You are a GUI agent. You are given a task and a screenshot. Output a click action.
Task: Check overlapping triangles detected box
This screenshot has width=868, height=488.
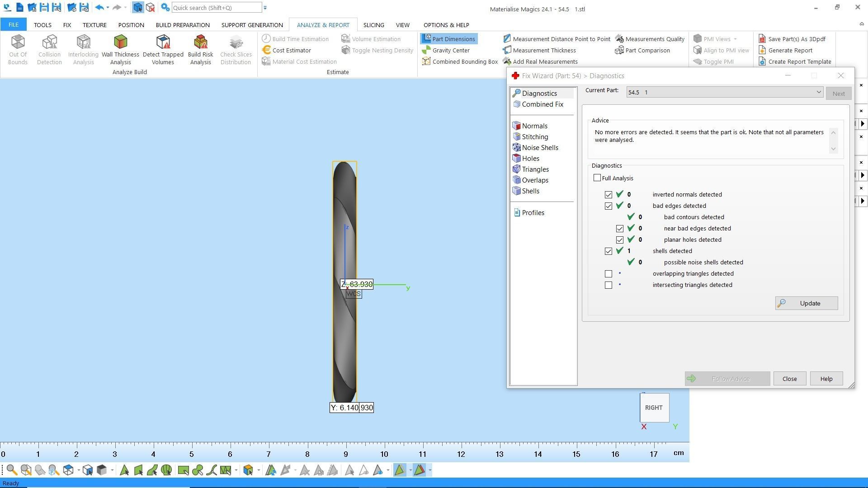coord(609,274)
